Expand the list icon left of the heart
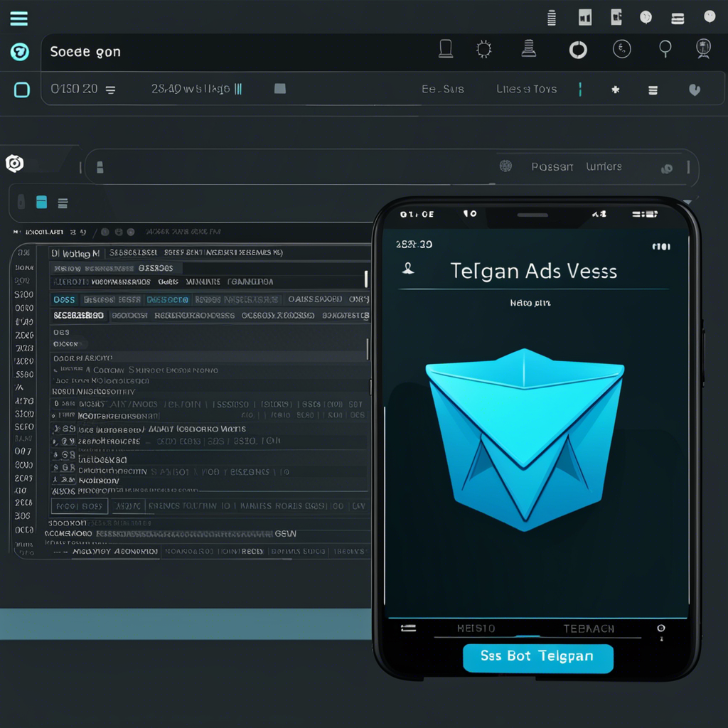This screenshot has height=728, width=728. coord(653,90)
